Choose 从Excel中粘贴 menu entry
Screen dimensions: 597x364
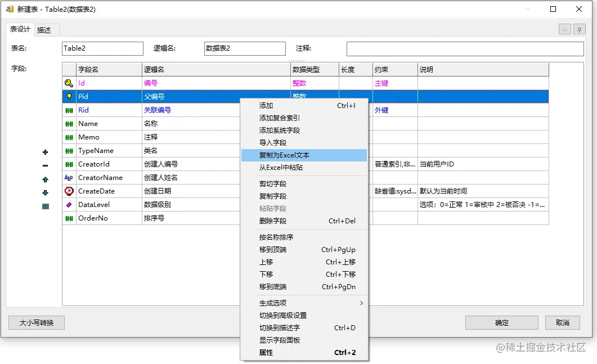pos(304,168)
